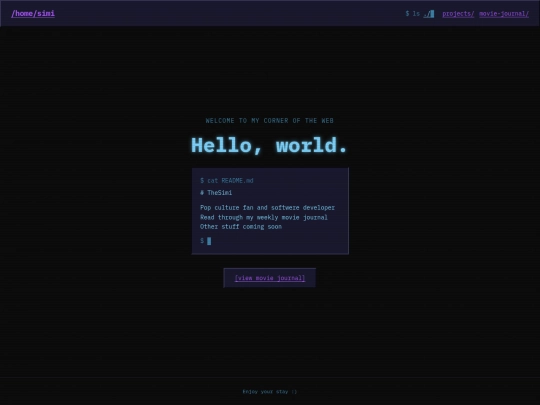
Task: Go to movie-journal/ in the header
Action: pyautogui.click(x=504, y=14)
